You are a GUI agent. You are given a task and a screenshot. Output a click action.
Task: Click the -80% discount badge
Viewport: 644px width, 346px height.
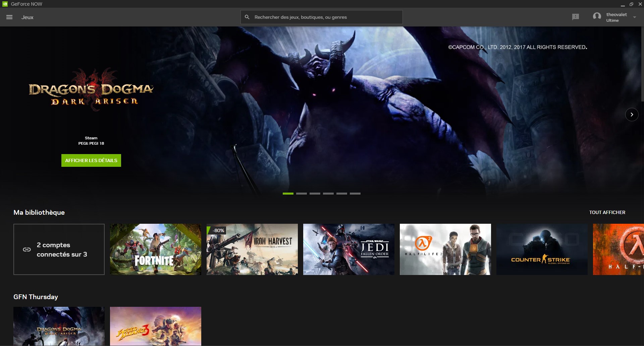(217, 230)
